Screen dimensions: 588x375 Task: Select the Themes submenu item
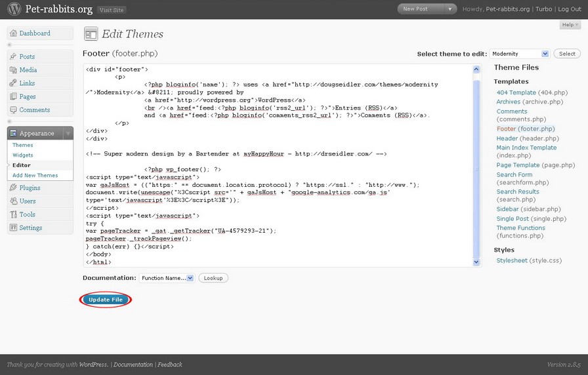click(22, 145)
